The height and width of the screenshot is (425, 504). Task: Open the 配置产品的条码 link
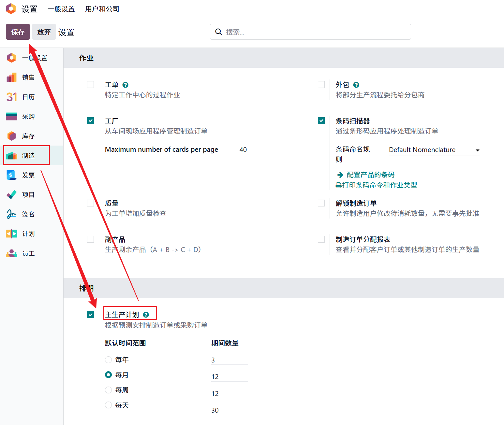(x=371, y=175)
